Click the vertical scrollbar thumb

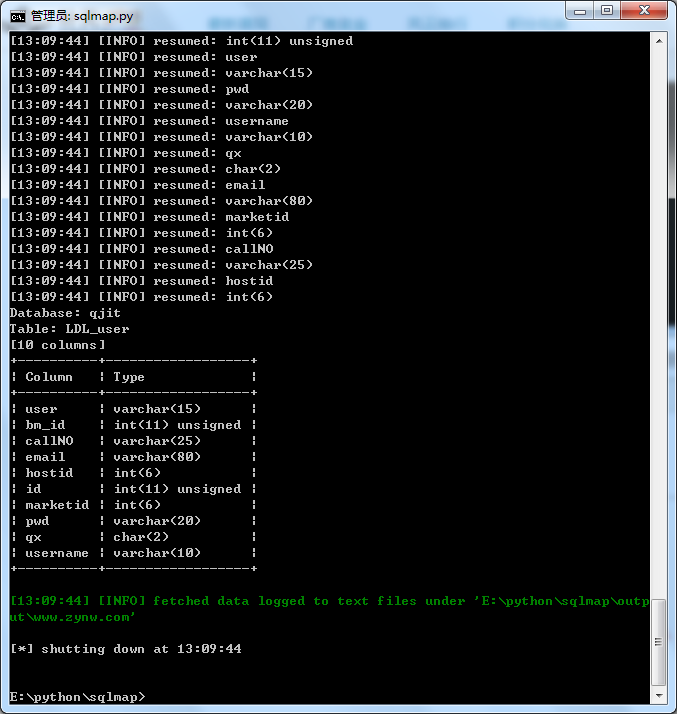coord(659,642)
